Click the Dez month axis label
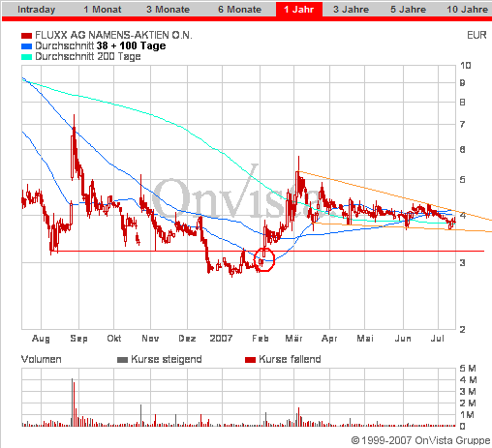 click(187, 338)
